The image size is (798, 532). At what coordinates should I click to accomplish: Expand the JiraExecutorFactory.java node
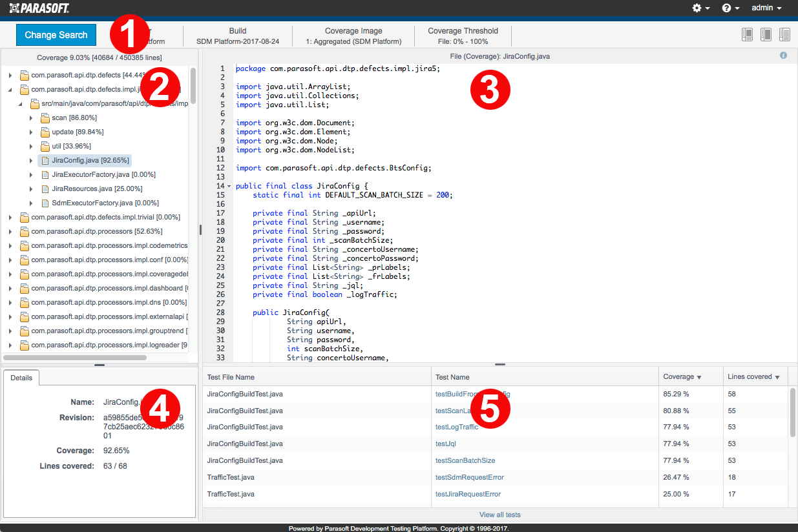[31, 175]
